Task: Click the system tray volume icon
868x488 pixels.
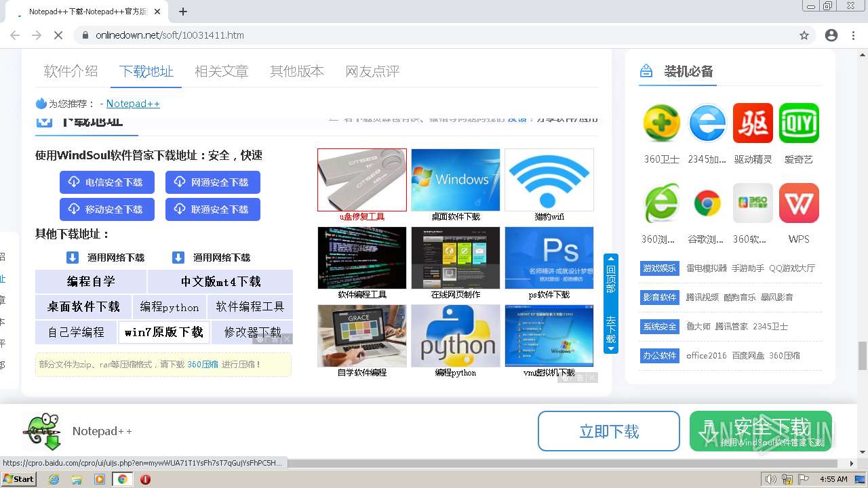Action: coord(771,479)
